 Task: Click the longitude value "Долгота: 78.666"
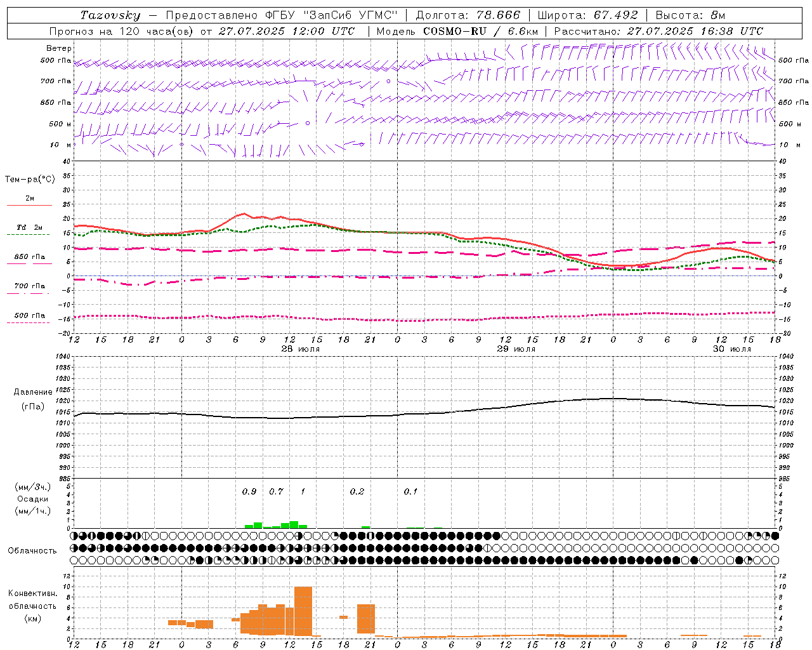click(x=468, y=15)
